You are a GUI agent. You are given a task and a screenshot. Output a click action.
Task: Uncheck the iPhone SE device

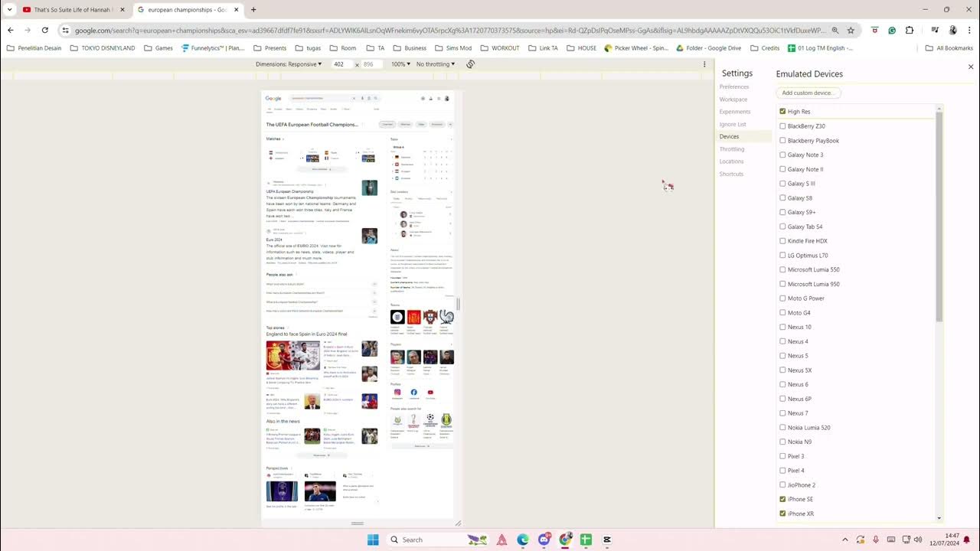(x=782, y=499)
